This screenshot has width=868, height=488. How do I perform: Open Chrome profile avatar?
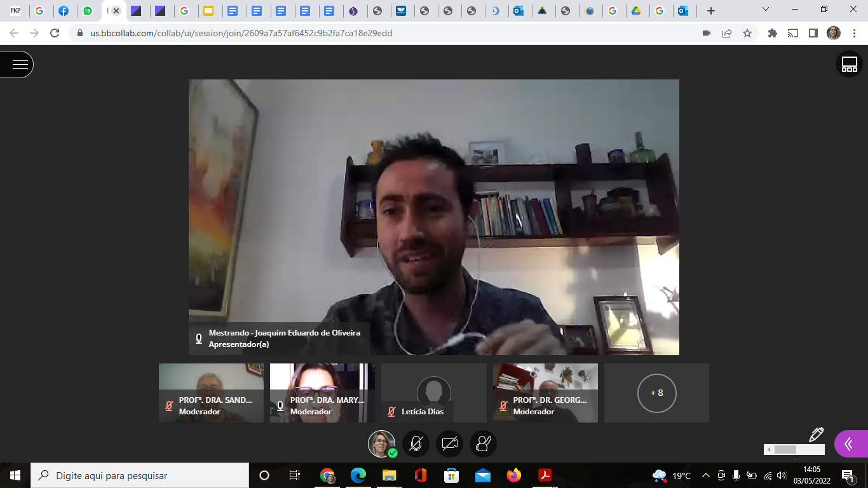(834, 33)
